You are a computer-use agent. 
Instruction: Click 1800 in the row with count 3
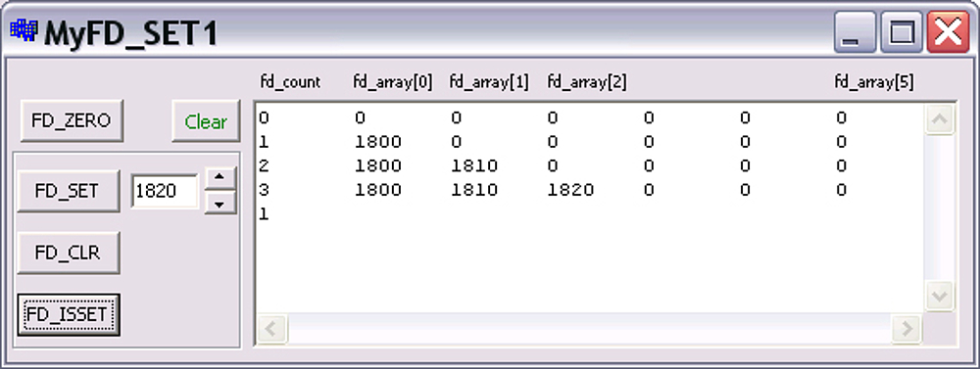click(377, 190)
